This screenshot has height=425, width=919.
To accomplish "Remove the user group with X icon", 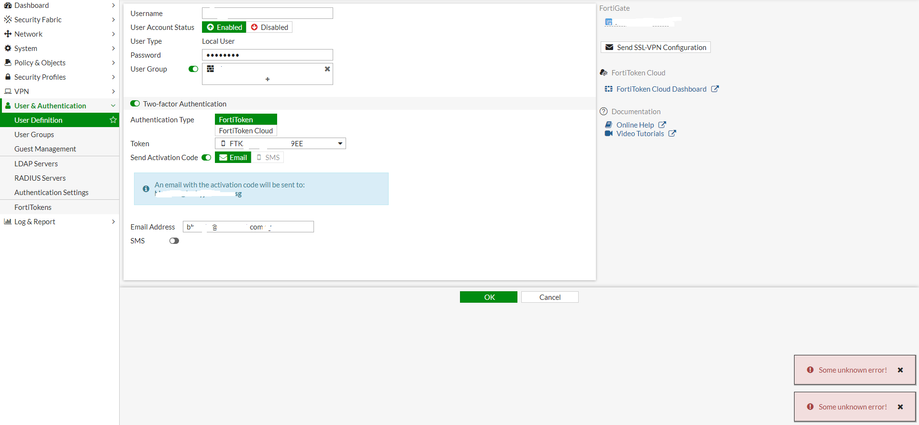I will [x=327, y=69].
